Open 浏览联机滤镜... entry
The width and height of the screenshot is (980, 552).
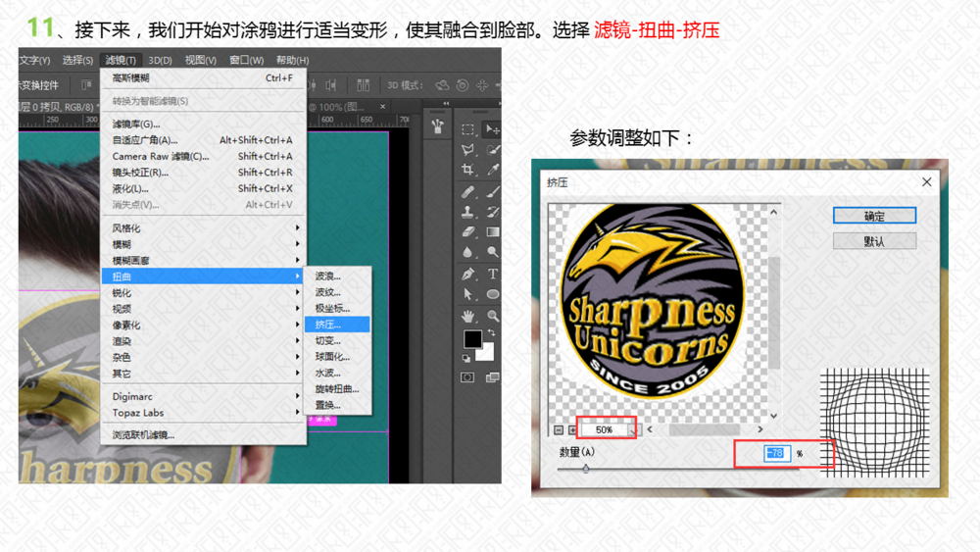coord(204,435)
